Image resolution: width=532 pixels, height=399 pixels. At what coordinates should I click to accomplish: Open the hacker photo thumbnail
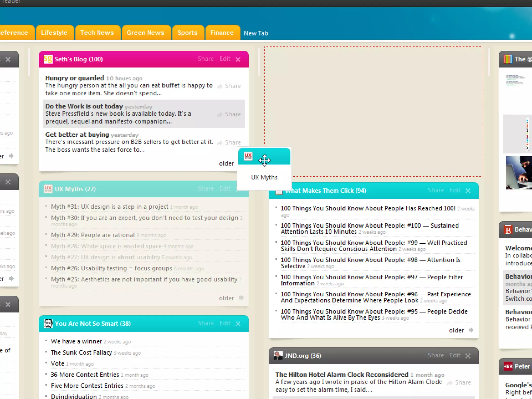(x=518, y=173)
